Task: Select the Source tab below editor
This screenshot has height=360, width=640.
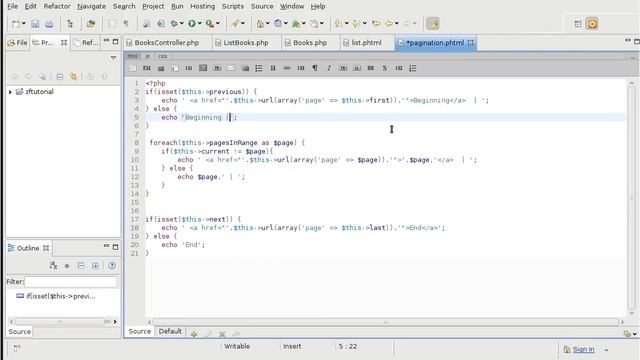Action: 140,331
